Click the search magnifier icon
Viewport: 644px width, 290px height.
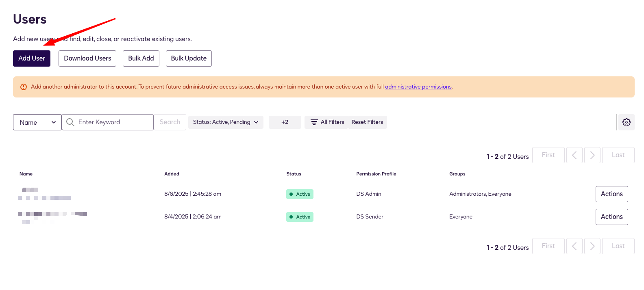(x=70, y=122)
